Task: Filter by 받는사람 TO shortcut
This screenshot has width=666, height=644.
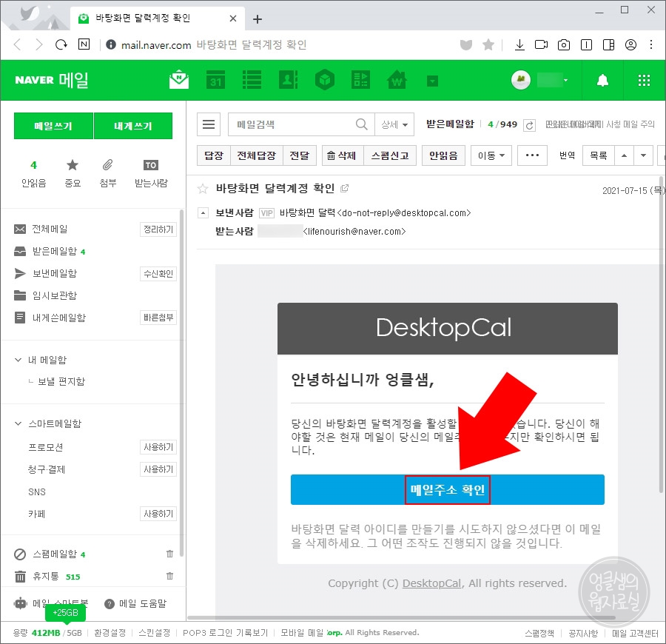Action: click(151, 174)
